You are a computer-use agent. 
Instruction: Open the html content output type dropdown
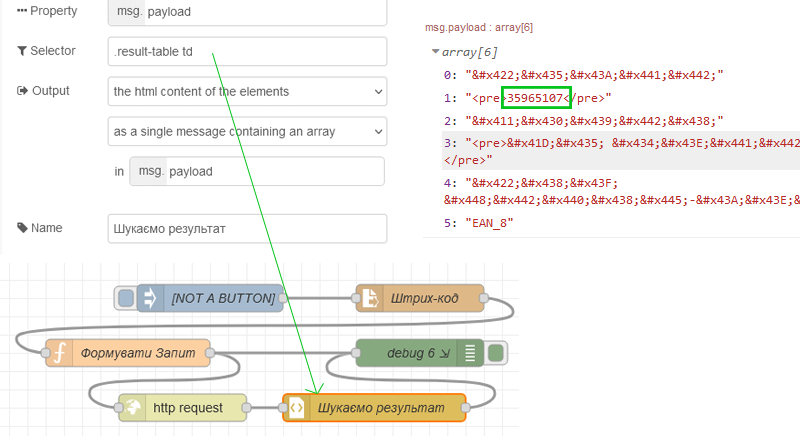click(246, 91)
